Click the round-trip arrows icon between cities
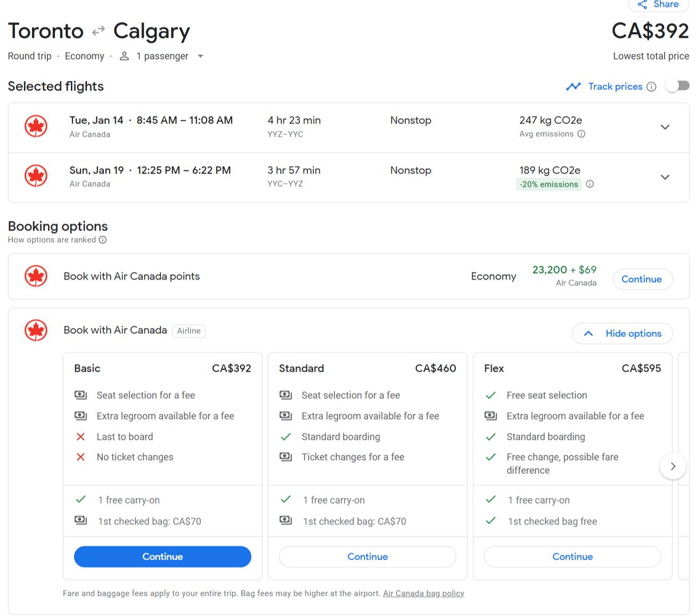Screen dimensions: 696x616 (99, 31)
